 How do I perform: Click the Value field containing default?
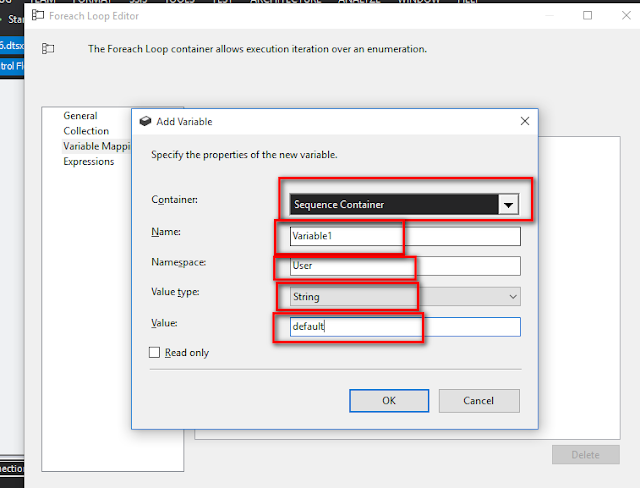tap(405, 327)
